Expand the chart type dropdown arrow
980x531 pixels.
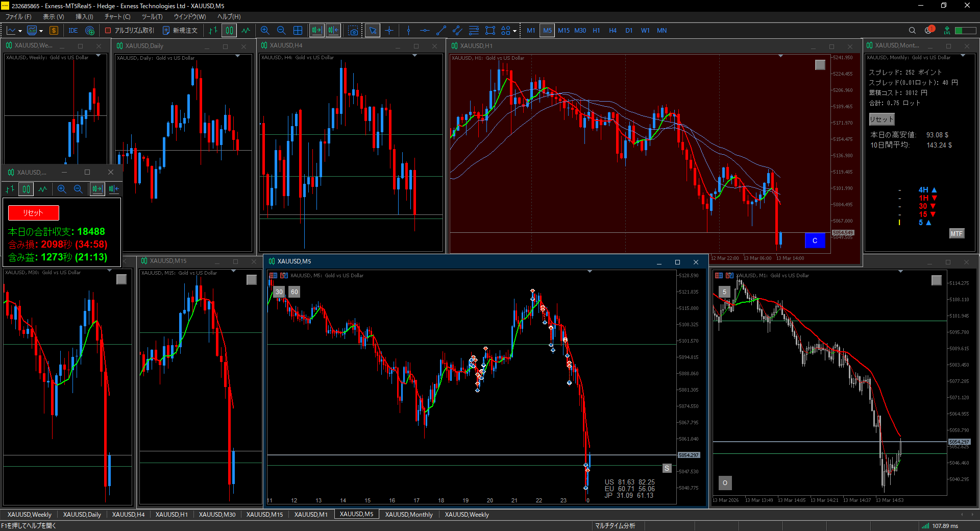point(20,31)
